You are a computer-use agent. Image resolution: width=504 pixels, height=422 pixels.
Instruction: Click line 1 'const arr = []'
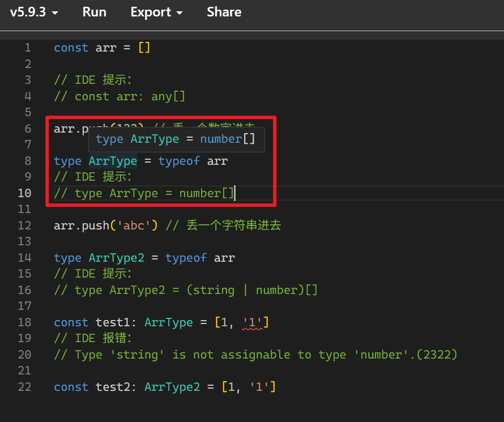102,48
